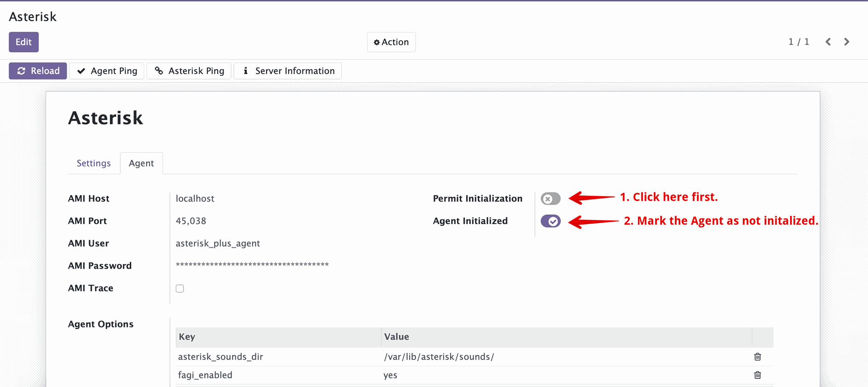Screen dimensions: 868x387
Task: Go to the next record arrow
Action: [x=846, y=42]
